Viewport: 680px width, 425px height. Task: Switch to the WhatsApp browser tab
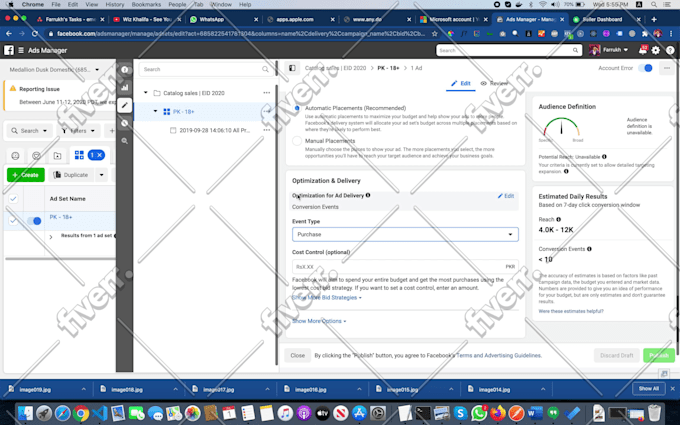pos(222,19)
